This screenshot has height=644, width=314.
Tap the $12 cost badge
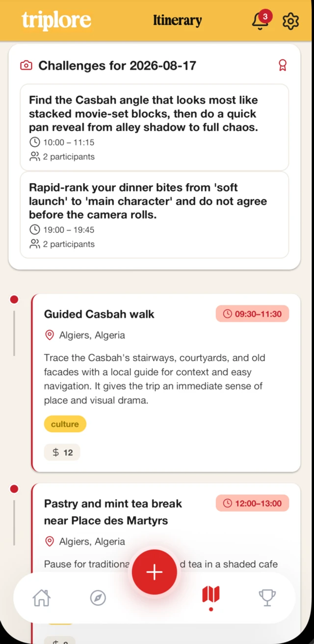point(62,452)
